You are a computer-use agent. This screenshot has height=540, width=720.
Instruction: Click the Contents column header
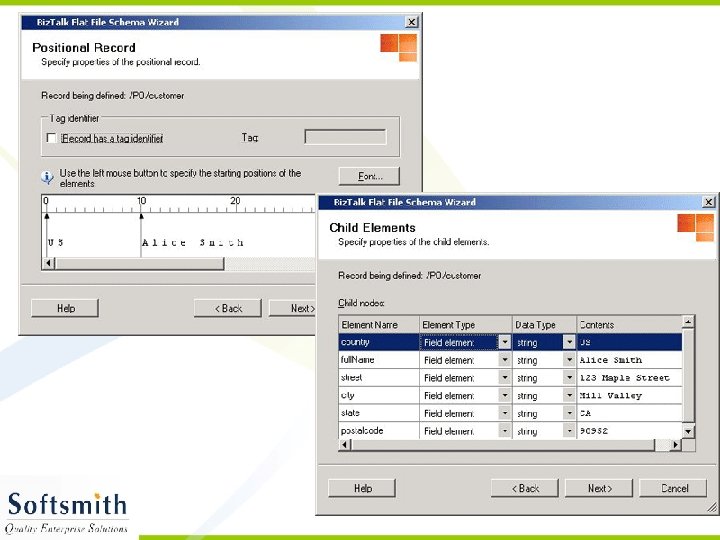click(630, 325)
